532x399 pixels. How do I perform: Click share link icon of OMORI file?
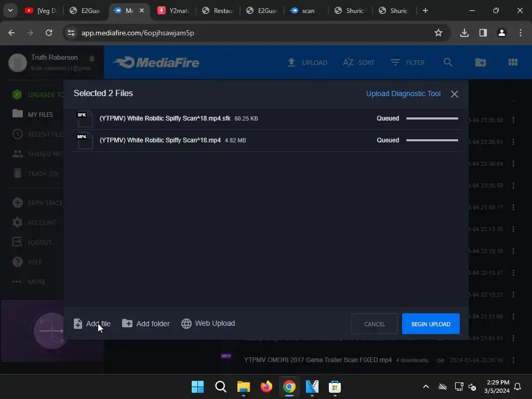point(441,360)
